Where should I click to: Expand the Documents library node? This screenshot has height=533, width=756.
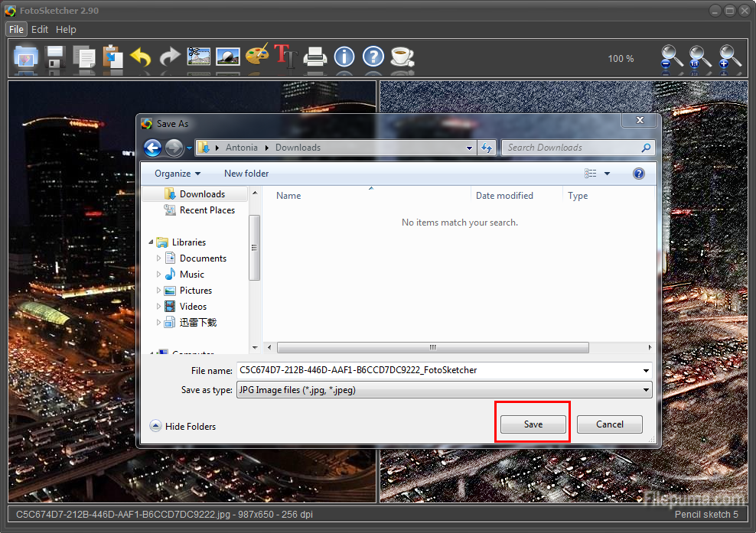point(159,258)
